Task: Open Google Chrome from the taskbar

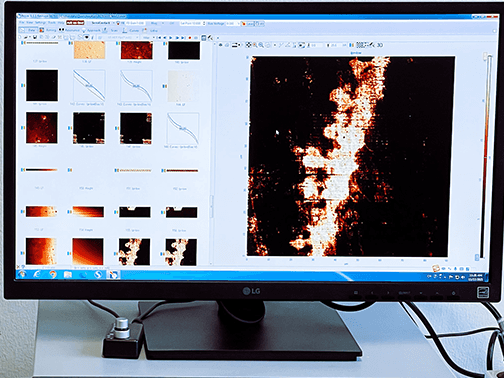Action: click(52, 274)
